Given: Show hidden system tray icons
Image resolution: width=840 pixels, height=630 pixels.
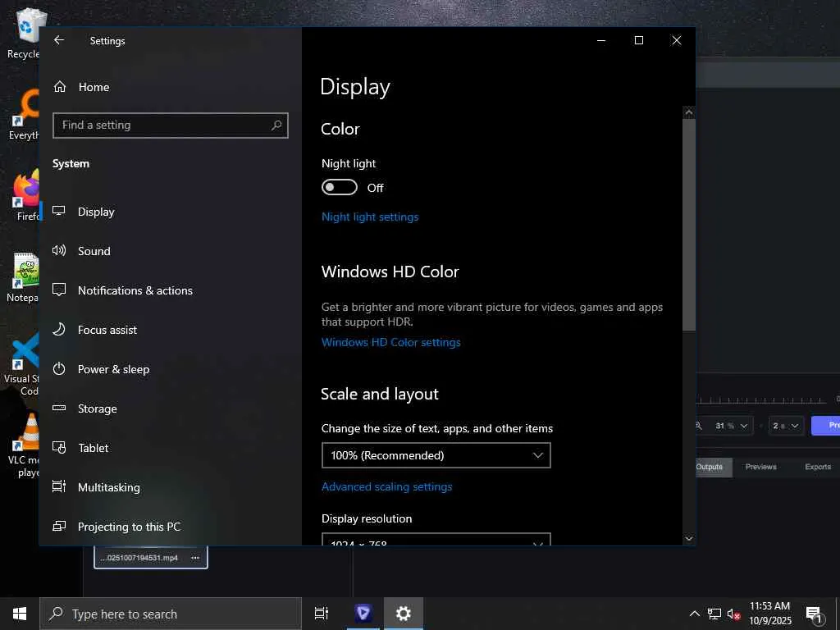Looking at the screenshot, I should [694, 614].
